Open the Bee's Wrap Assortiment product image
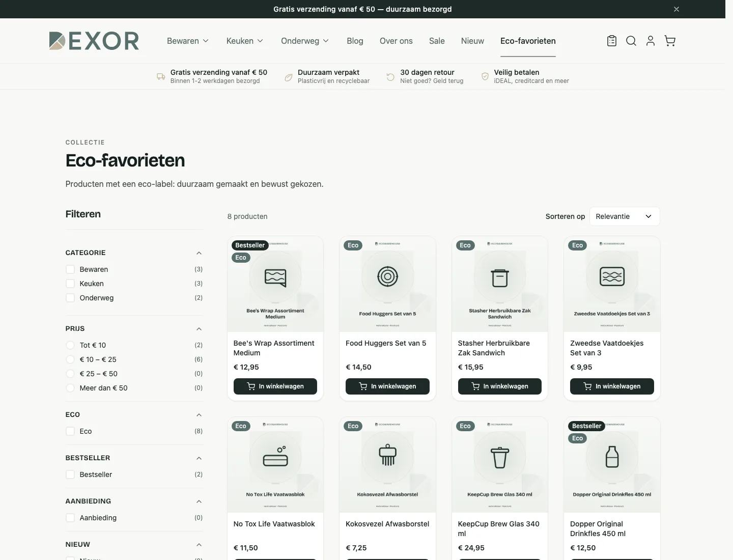The width and height of the screenshot is (733, 560). click(x=275, y=284)
